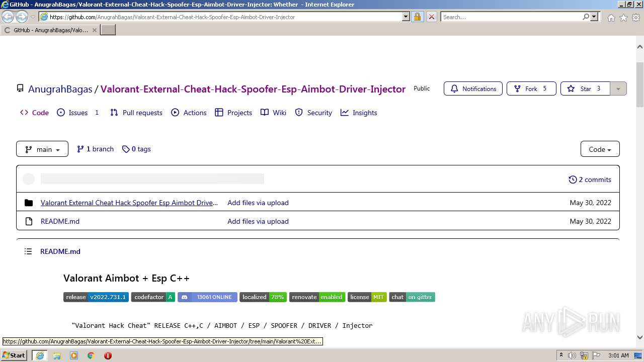Click the network tray icon

tap(584, 355)
